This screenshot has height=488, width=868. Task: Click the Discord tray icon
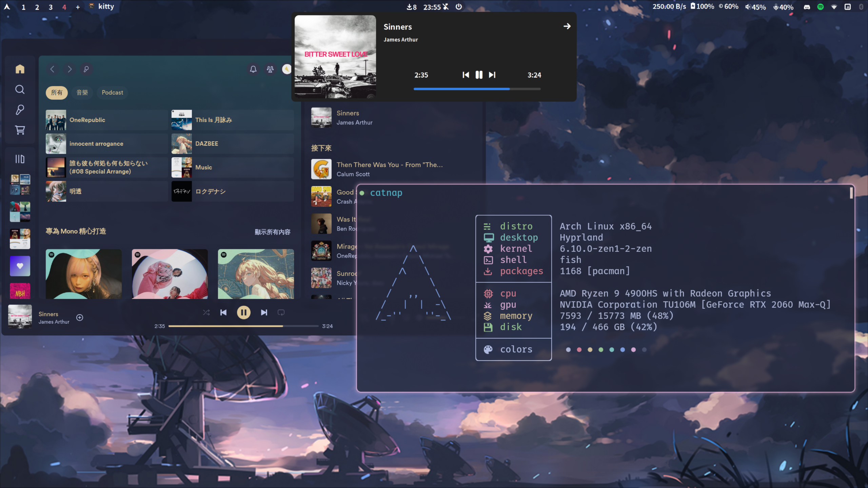click(807, 7)
